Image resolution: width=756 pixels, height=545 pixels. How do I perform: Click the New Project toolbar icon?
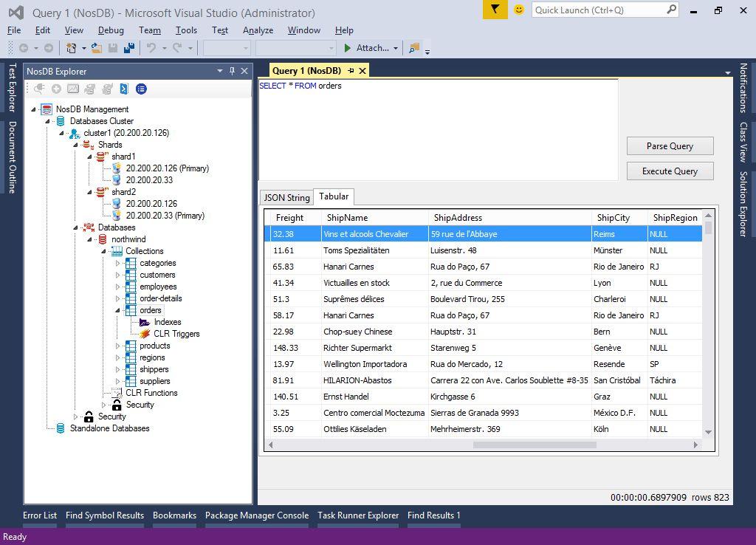click(x=71, y=48)
